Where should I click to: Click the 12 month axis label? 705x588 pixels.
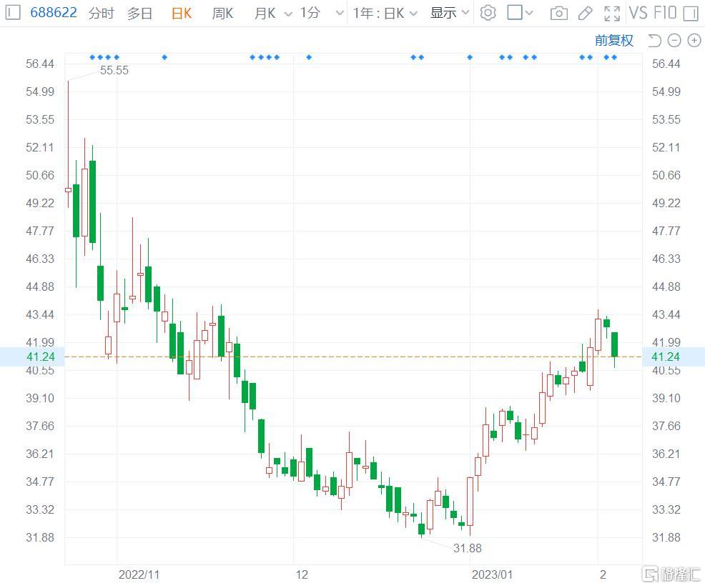click(x=302, y=574)
